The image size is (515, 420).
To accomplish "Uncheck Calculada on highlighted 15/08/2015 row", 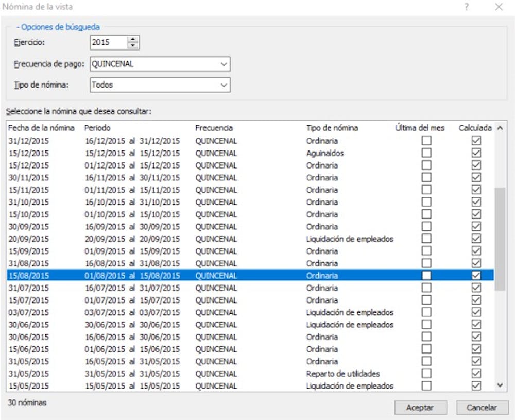I will 476,275.
